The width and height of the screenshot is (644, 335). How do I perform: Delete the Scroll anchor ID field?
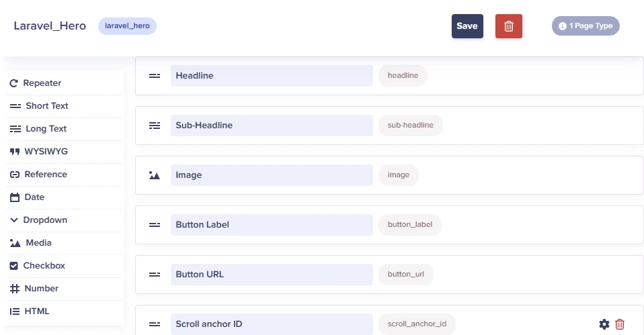pos(620,324)
